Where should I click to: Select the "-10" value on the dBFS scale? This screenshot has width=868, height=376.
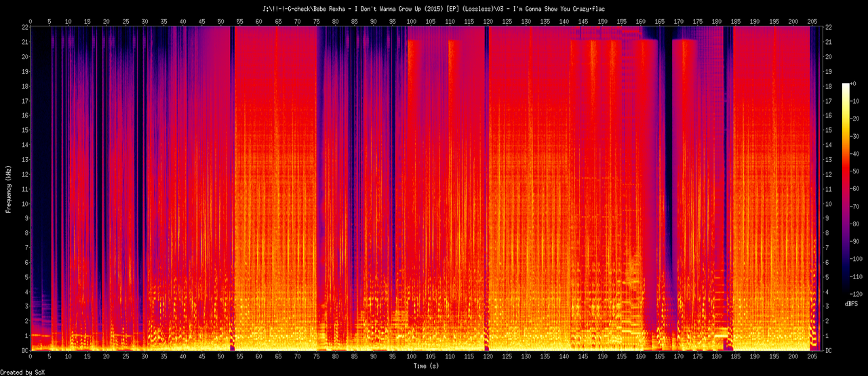point(856,101)
